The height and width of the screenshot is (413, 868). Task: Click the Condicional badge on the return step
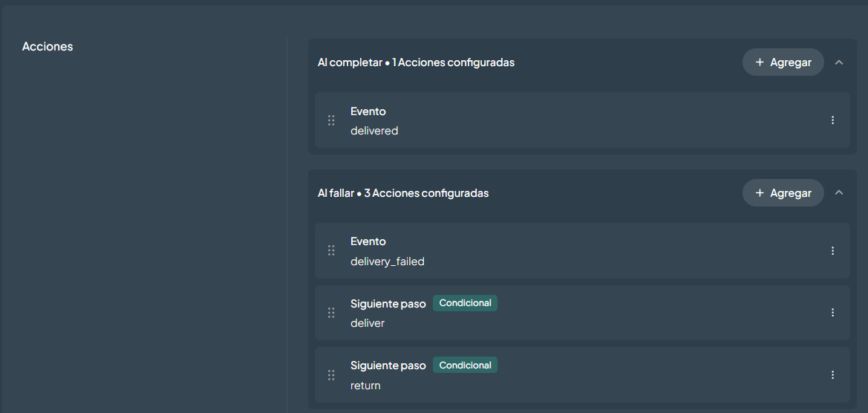(465, 365)
